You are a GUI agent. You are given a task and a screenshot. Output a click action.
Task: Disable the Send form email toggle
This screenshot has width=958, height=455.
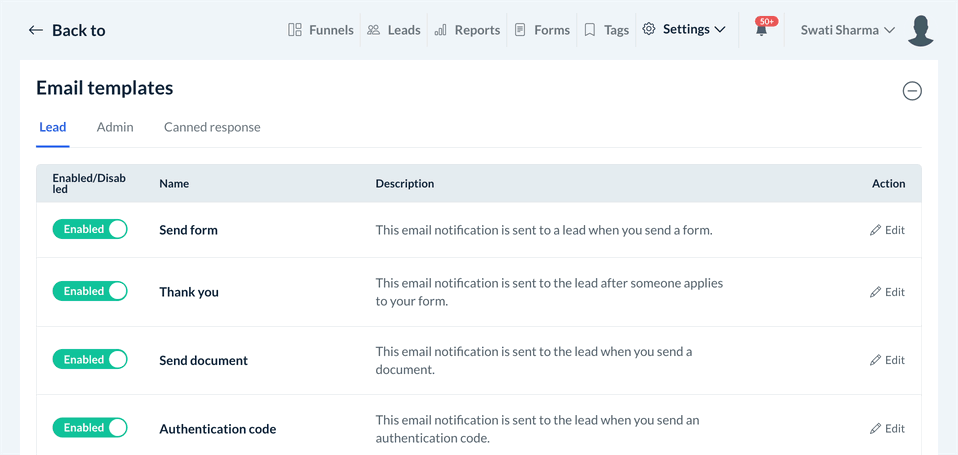pos(90,230)
